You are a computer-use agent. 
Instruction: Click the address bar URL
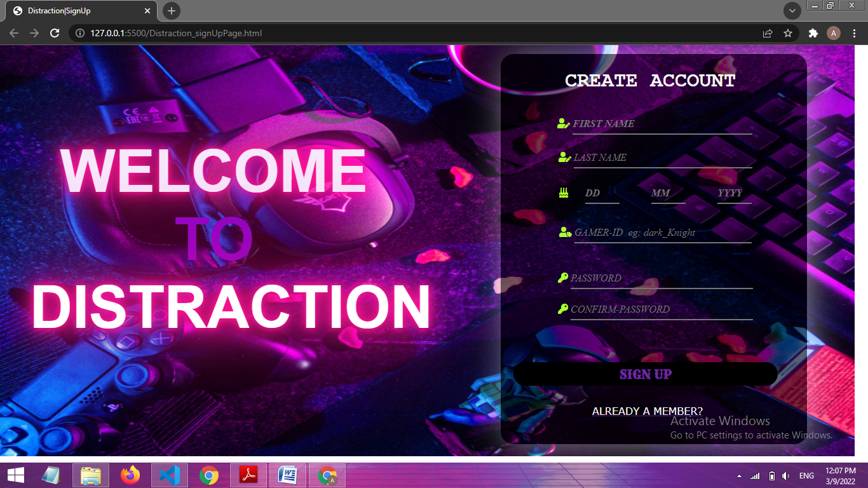coord(176,33)
